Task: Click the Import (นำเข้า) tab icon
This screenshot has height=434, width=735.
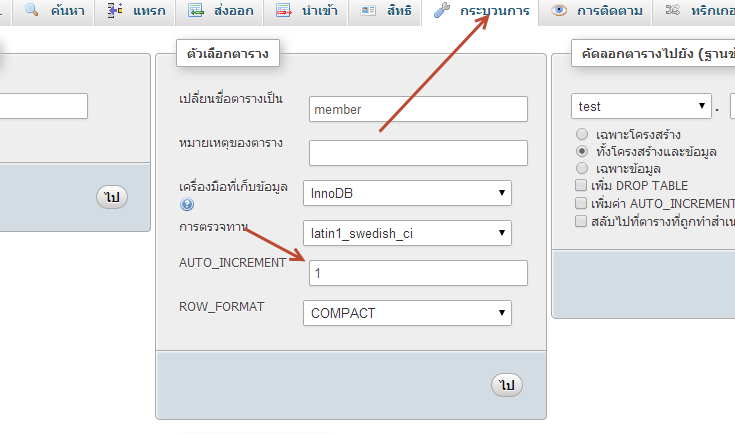Action: coord(284,10)
